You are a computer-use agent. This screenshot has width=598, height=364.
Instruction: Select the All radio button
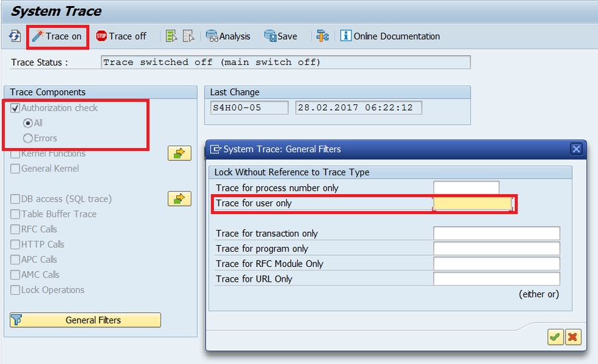27,123
